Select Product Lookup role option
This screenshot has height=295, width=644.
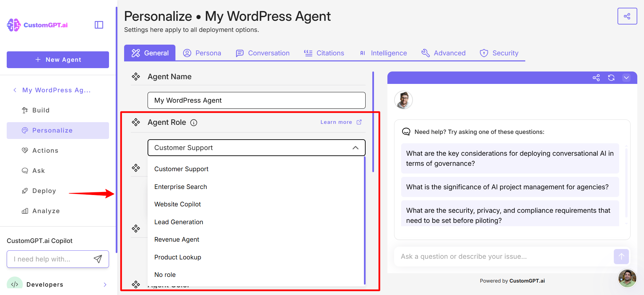pos(256,257)
